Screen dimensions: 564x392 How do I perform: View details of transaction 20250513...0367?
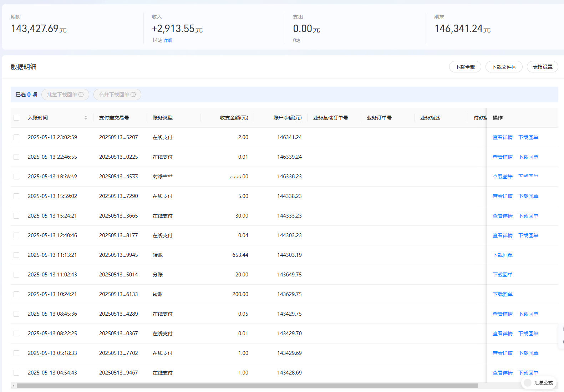pos(503,334)
